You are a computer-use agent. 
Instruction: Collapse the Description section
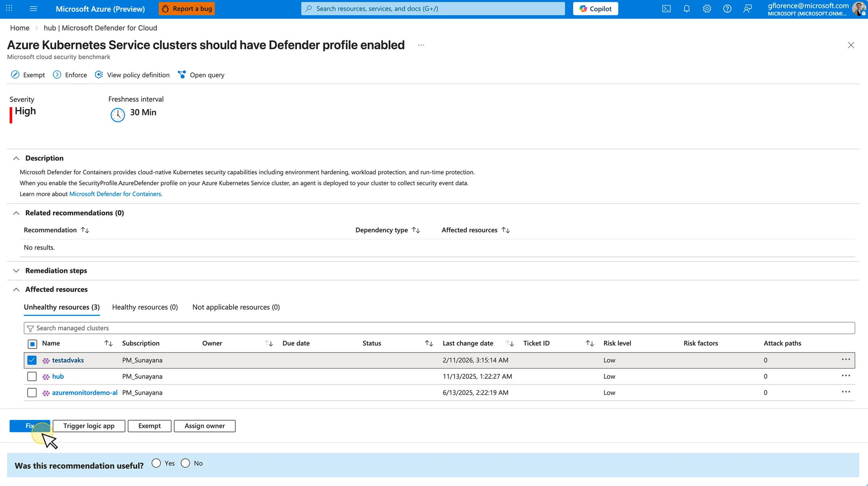coord(16,158)
